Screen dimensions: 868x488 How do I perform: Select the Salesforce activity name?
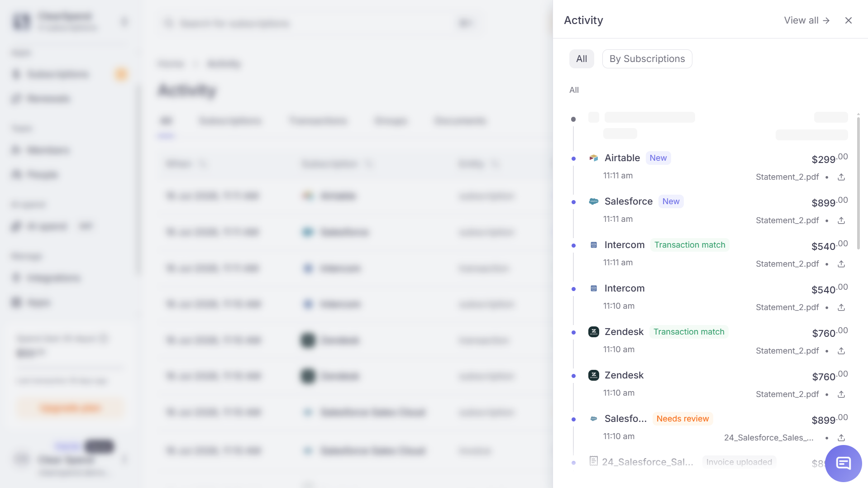pyautogui.click(x=629, y=201)
